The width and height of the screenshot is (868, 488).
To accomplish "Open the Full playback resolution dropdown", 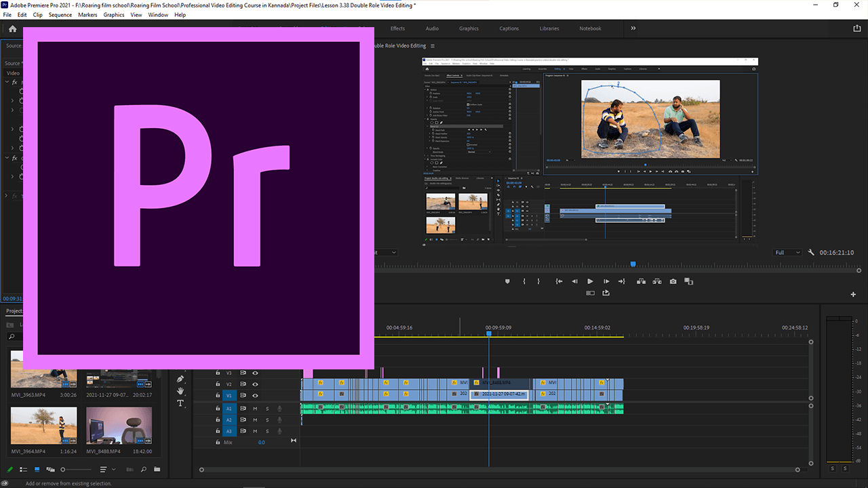I will coord(787,252).
